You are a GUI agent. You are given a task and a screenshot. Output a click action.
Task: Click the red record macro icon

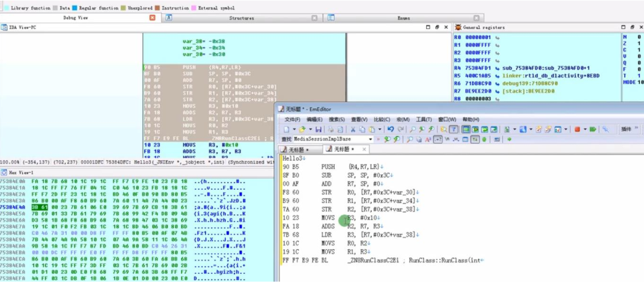pos(577,129)
